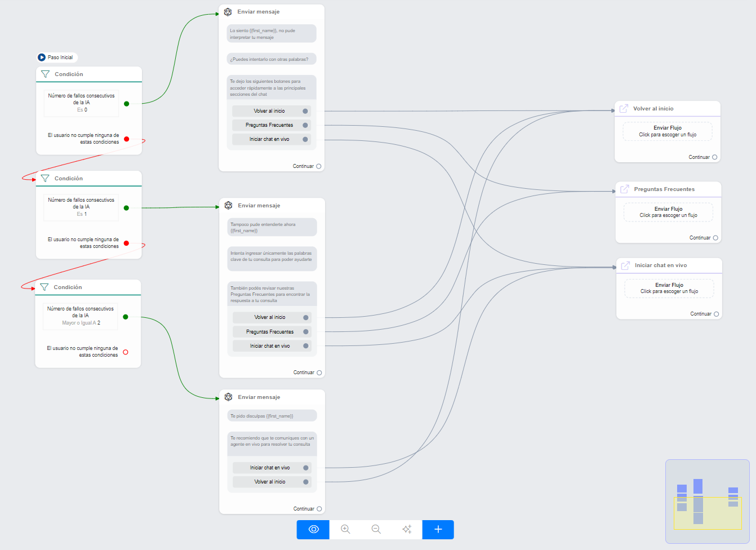Click the zoom in magnifier icon
756x550 pixels.
(x=345, y=529)
